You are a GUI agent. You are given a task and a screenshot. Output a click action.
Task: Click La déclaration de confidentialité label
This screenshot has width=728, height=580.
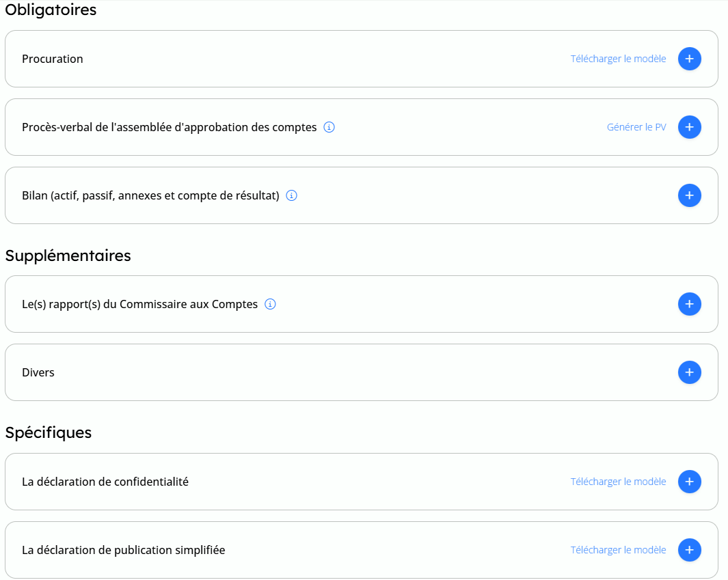(x=105, y=482)
